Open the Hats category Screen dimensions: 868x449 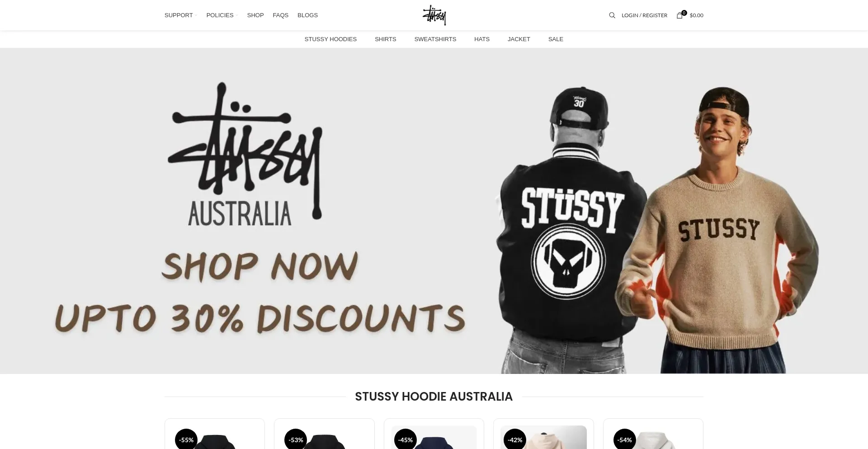point(482,39)
